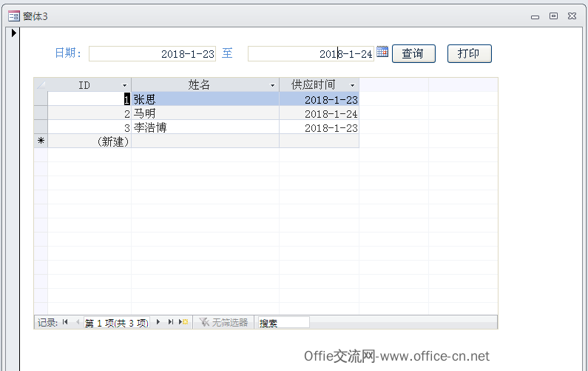588x371 pixels.
Task: Close the 窗体3 window
Action: click(572, 16)
